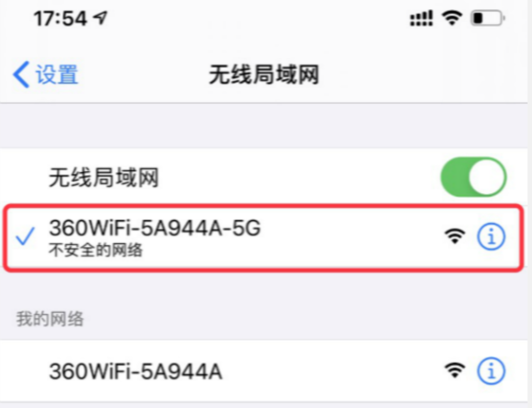Click the blue checkmark beside connected network
The width and height of the screenshot is (532, 408).
point(25,236)
